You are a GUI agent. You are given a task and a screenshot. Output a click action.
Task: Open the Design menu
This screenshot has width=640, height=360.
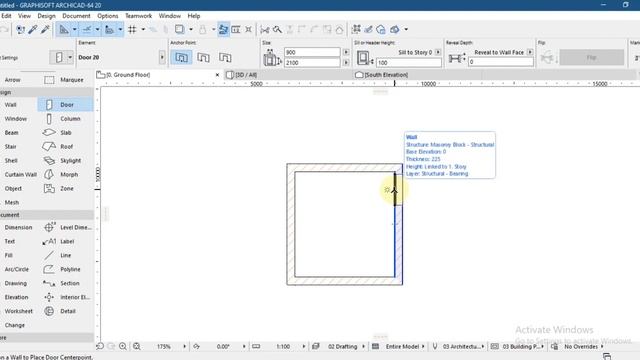46,16
